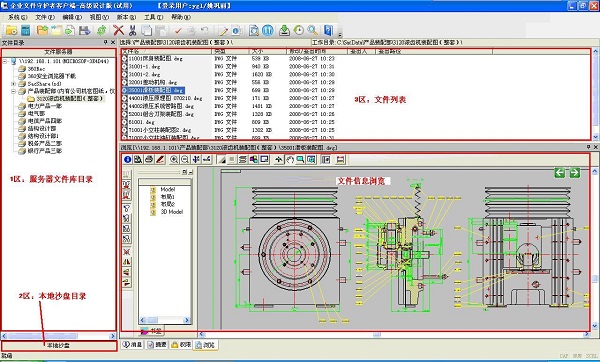
Task: Click the printer icon in preview toolbar
Action: pyautogui.click(x=149, y=160)
